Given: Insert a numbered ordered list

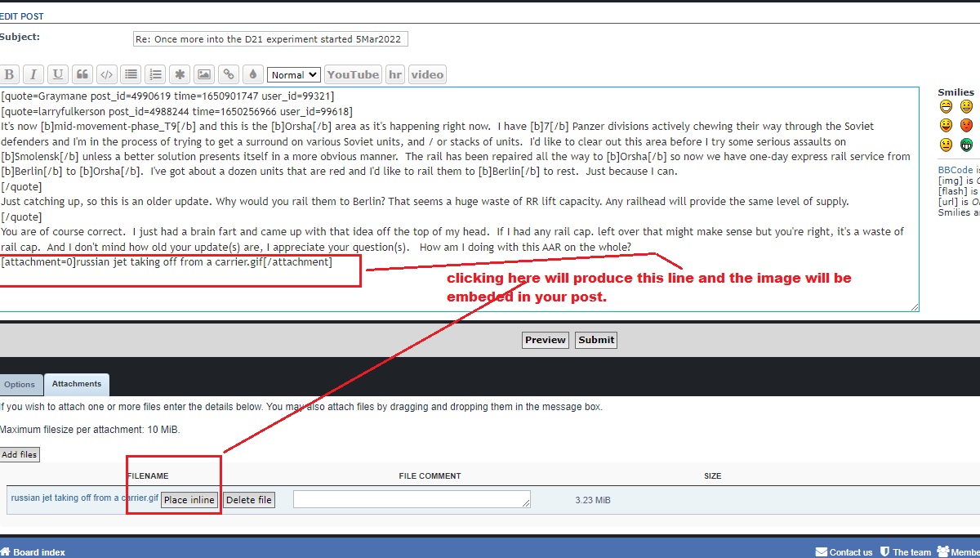Looking at the screenshot, I should tap(155, 74).
